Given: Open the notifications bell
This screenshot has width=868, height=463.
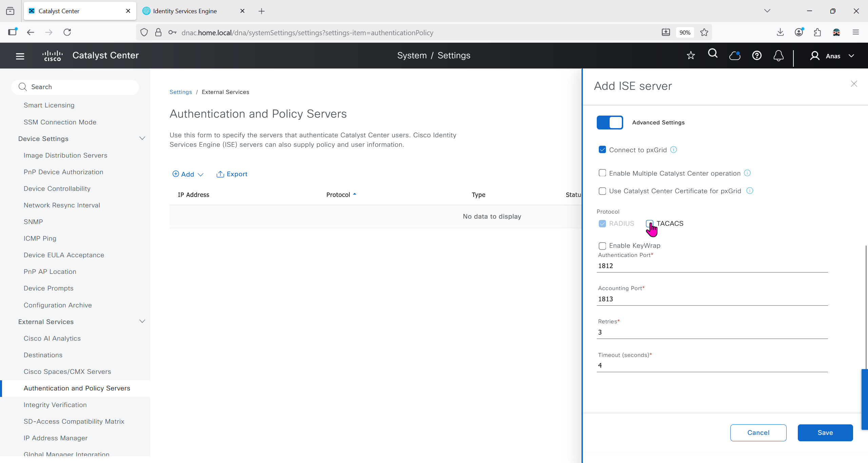Looking at the screenshot, I should tap(778, 56).
